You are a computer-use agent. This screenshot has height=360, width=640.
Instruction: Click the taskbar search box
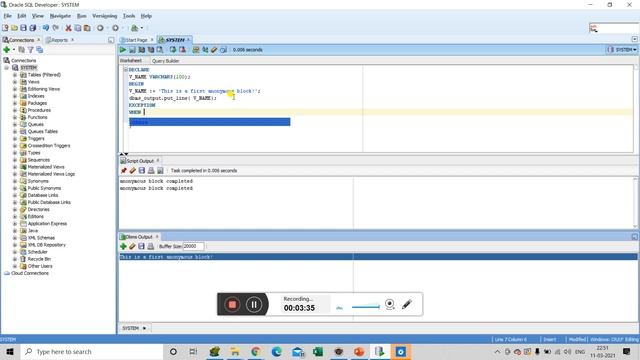pos(92,351)
